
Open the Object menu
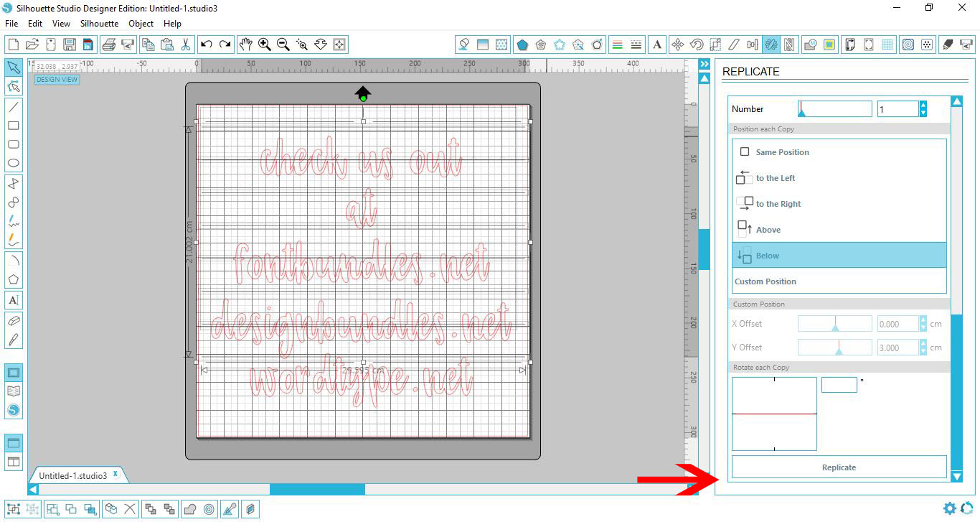141,23
